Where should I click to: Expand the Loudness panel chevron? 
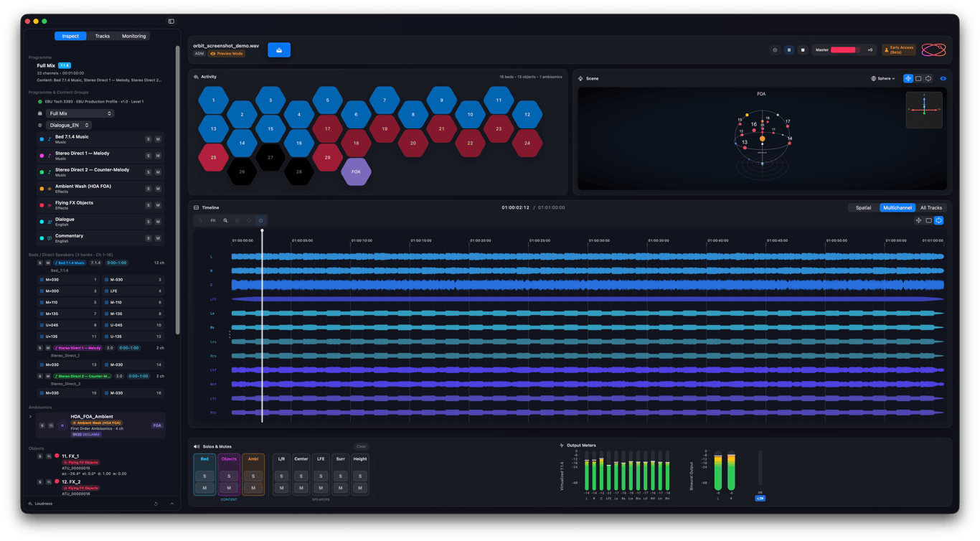(x=171, y=504)
